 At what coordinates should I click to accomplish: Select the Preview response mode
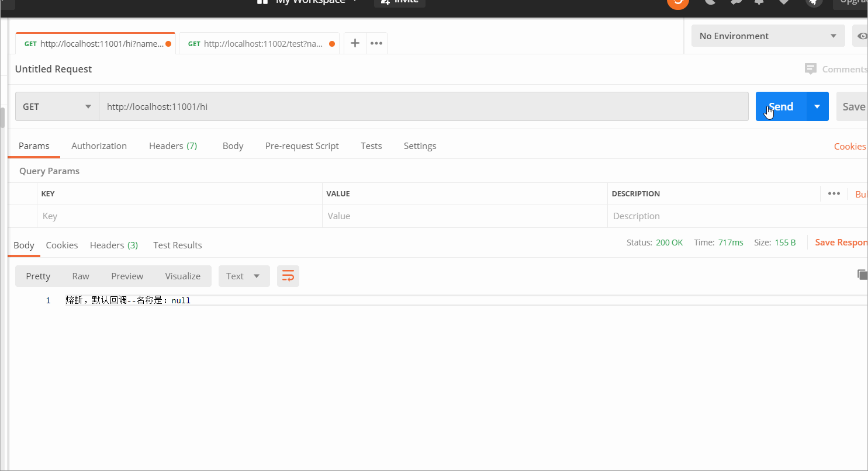[127, 276]
